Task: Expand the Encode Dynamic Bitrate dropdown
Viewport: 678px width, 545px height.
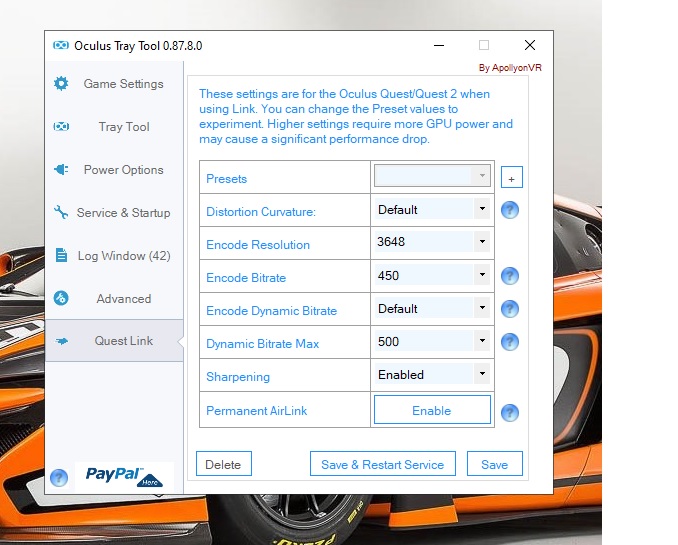Action: pyautogui.click(x=482, y=308)
